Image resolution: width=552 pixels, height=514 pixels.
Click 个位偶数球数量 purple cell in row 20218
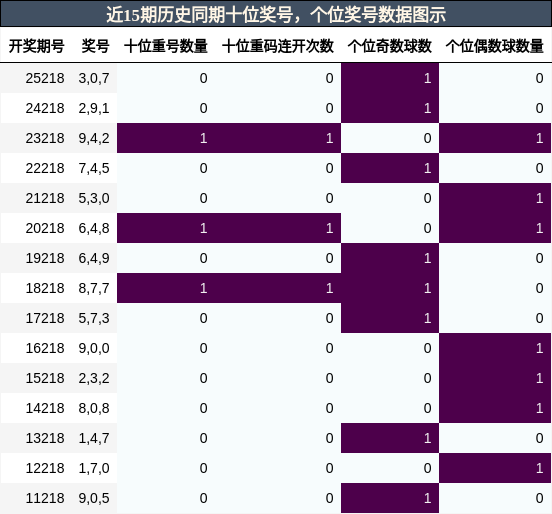495,228
